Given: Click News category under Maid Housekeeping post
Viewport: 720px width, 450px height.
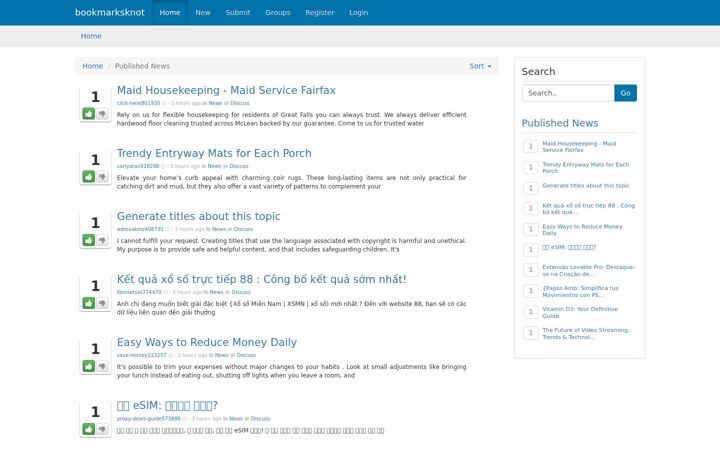Looking at the screenshot, I should 215,103.
